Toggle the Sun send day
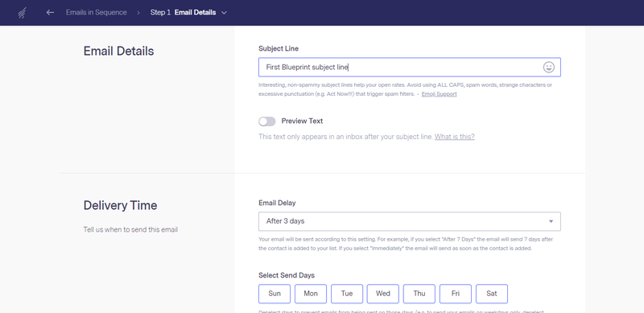The height and width of the screenshot is (313, 644). (275, 294)
